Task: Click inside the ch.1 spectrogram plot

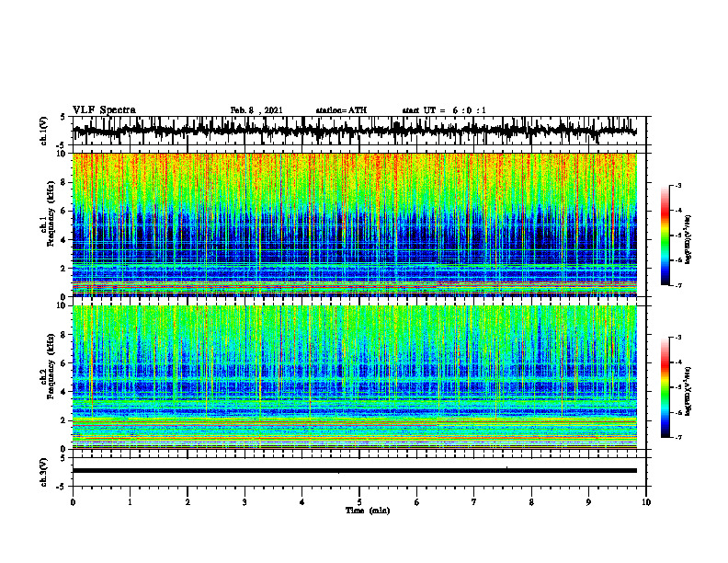Action: (355, 224)
